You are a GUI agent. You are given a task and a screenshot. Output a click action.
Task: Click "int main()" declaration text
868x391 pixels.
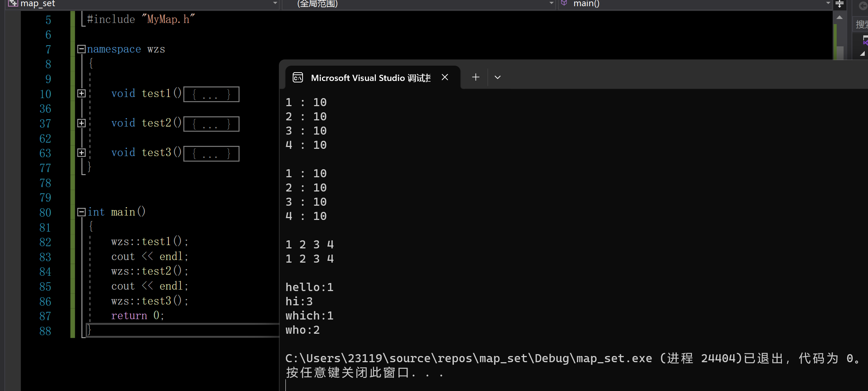[117, 212]
